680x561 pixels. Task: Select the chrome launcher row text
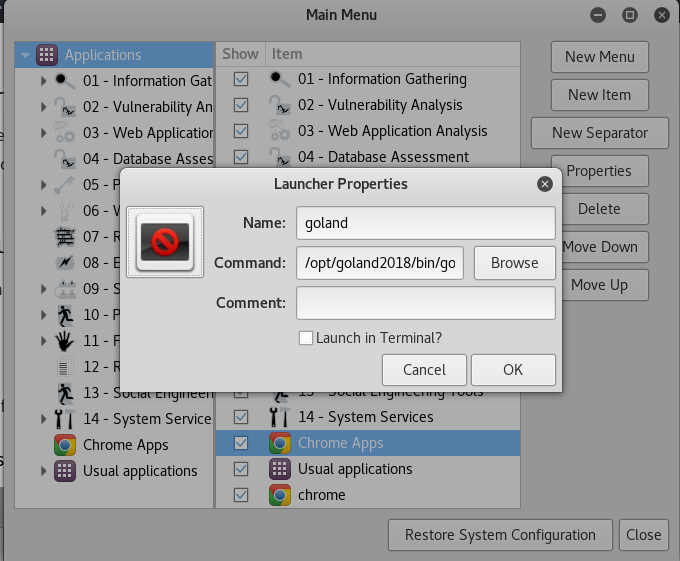321,495
